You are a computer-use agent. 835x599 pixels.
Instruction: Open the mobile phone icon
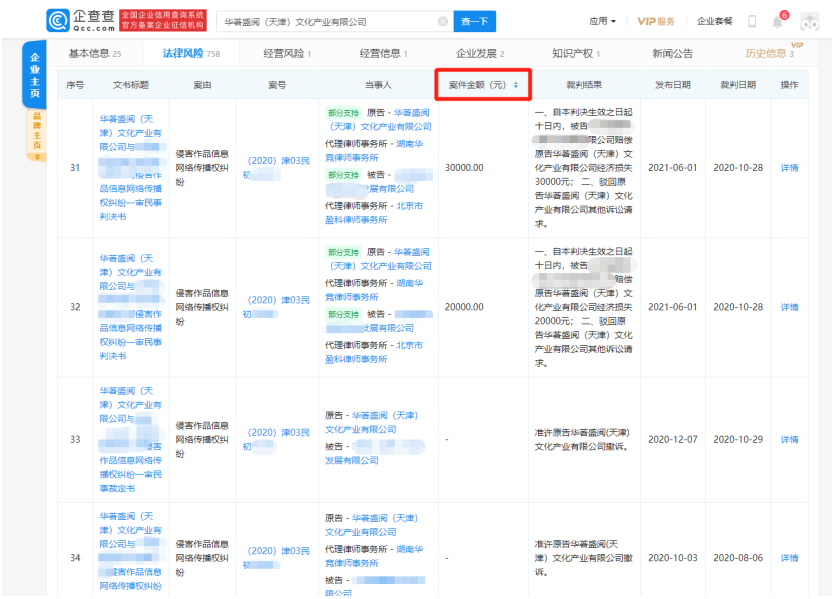(752, 21)
